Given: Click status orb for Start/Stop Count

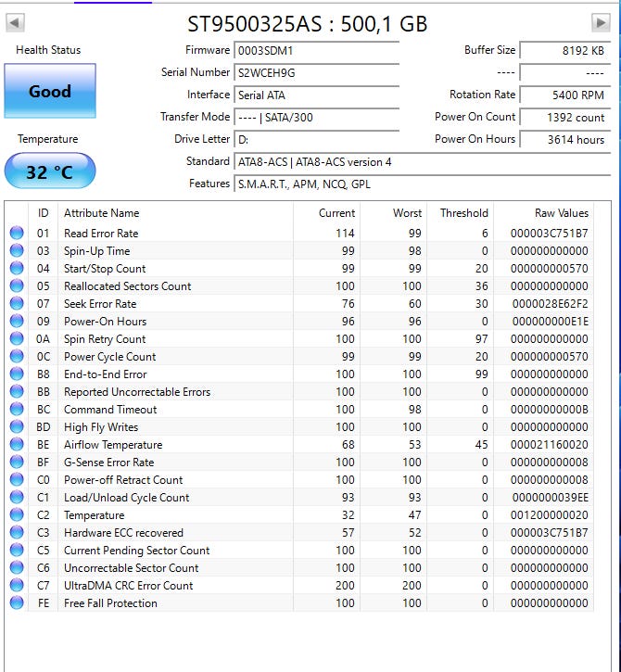Looking at the screenshot, I should (17, 268).
